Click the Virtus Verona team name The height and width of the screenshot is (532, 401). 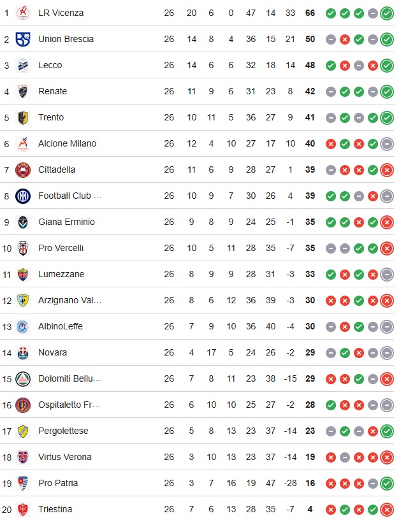click(65, 457)
